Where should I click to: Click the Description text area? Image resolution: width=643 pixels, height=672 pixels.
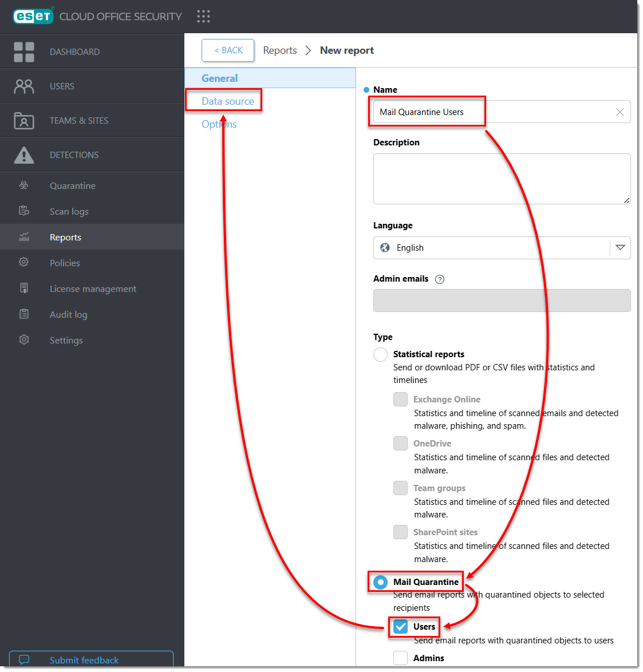coord(503,180)
